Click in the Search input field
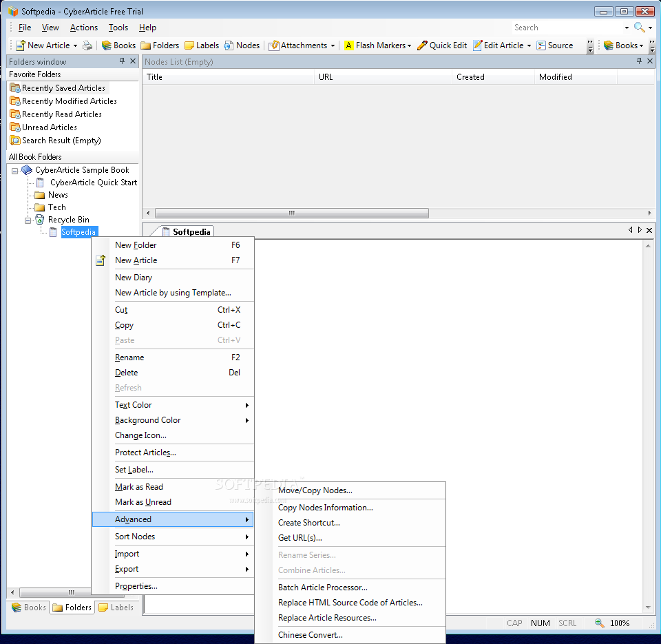Image resolution: width=661 pixels, height=644 pixels. point(567,28)
